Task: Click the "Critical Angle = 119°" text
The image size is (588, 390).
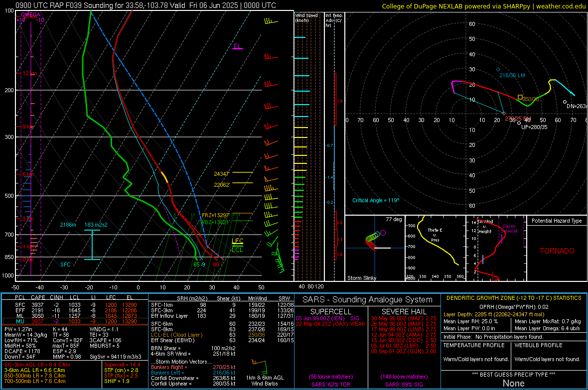Action: pyautogui.click(x=376, y=200)
